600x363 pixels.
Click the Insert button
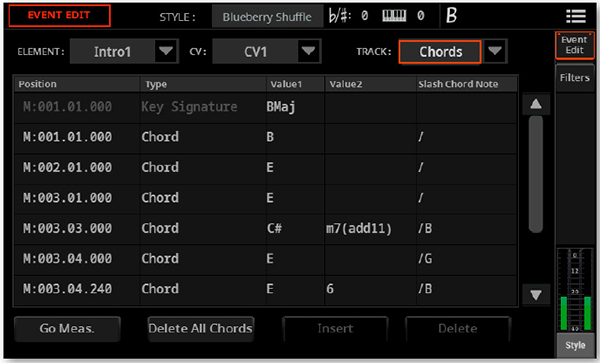coord(335,329)
